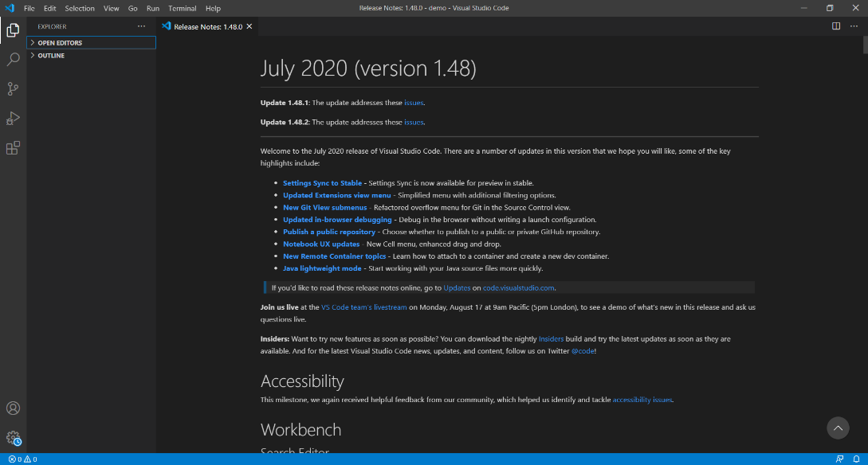The width and height of the screenshot is (868, 465).
Task: Open the Explorer icon in Activity Bar
Action: click(x=13, y=30)
